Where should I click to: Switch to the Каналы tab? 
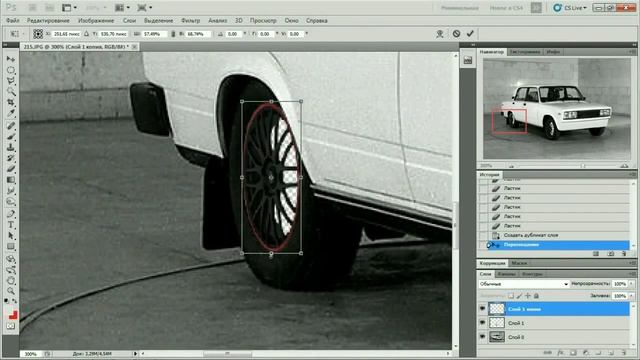[x=507, y=274]
